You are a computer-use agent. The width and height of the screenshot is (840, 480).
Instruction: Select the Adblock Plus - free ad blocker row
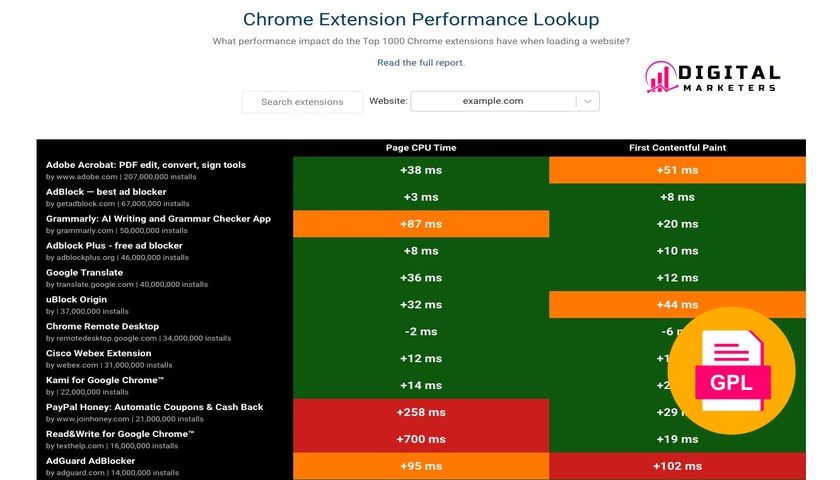[x=421, y=251]
